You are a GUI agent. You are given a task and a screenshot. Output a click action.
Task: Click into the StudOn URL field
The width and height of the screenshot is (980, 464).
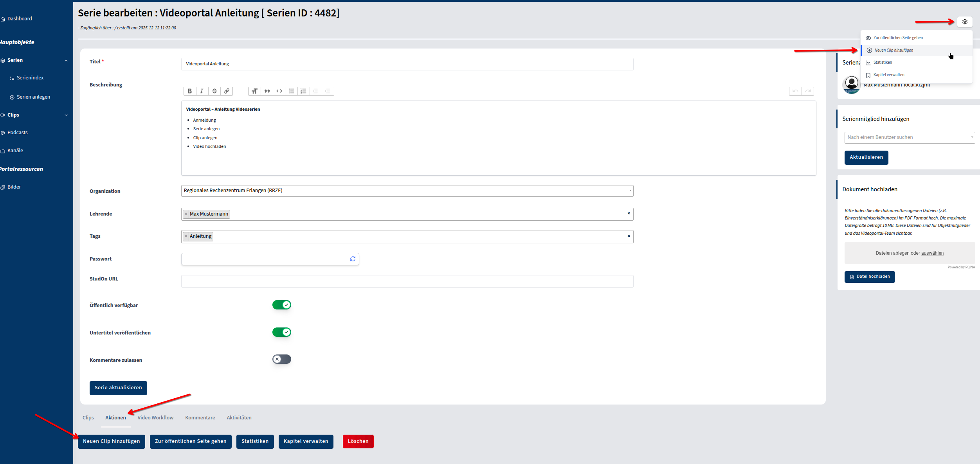coord(407,281)
